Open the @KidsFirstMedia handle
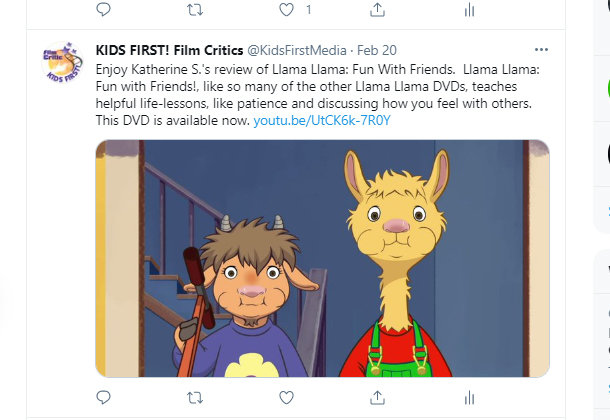The image size is (610, 420). pos(297,50)
